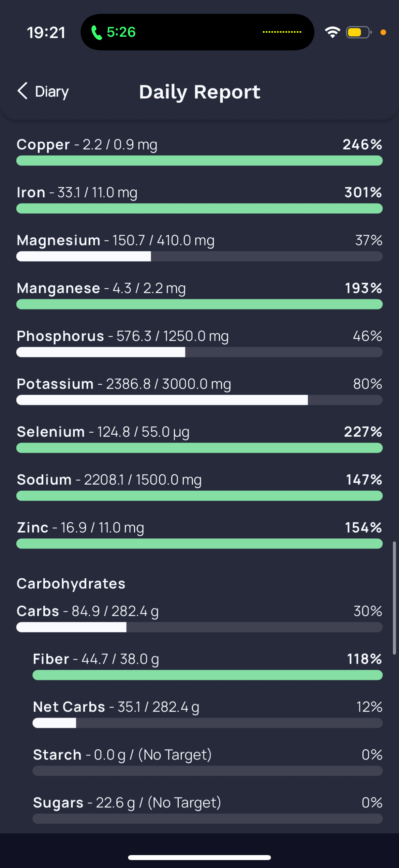Open Zinc nutrient details
This screenshot has width=399, height=868.
pos(199,534)
